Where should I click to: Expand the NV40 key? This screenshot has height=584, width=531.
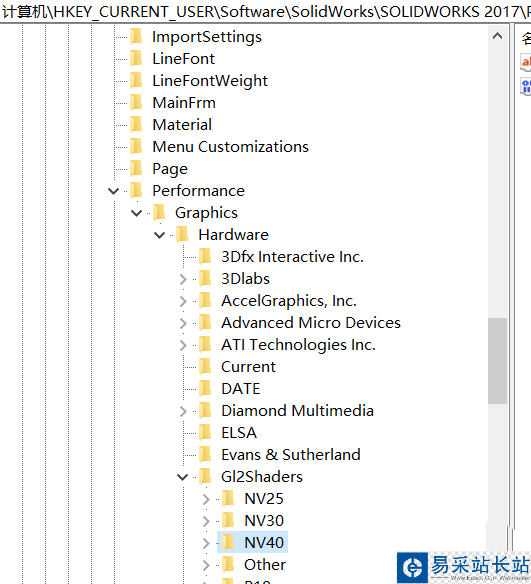point(206,543)
